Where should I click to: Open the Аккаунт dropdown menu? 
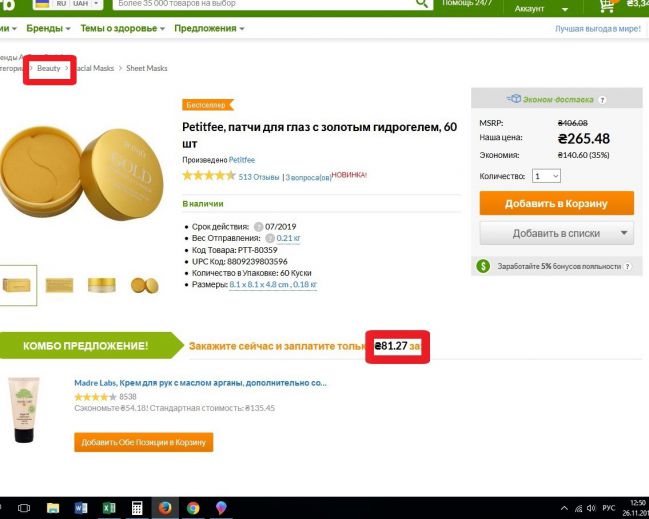coord(541,8)
